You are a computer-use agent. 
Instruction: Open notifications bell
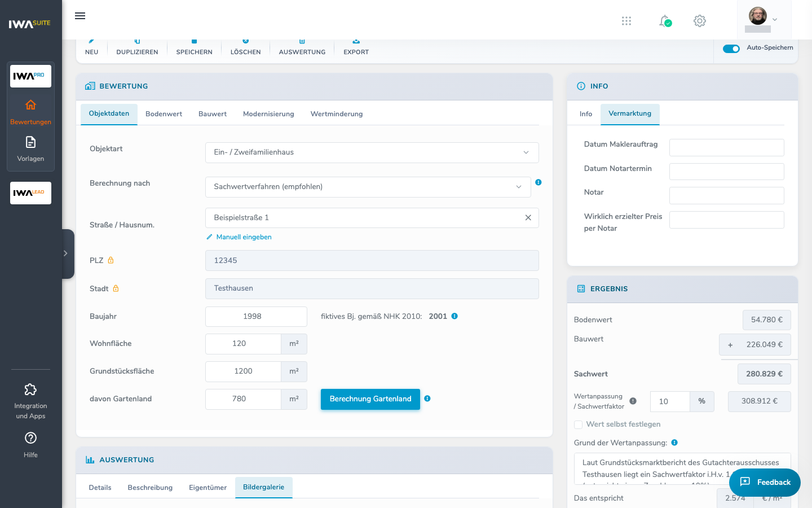665,21
